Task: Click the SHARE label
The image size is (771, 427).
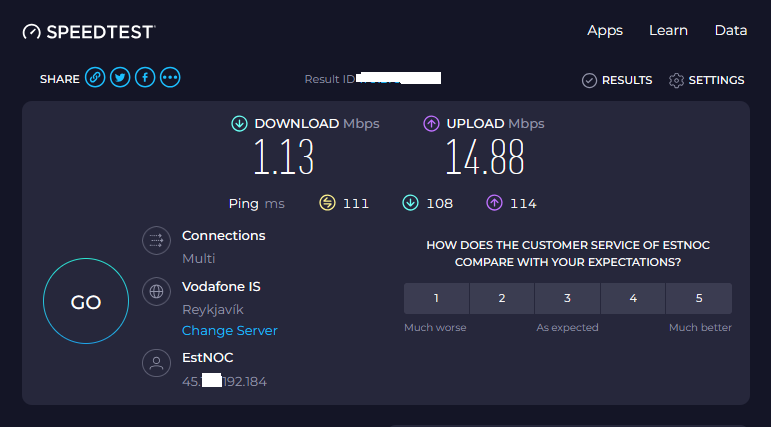Action: pos(59,79)
